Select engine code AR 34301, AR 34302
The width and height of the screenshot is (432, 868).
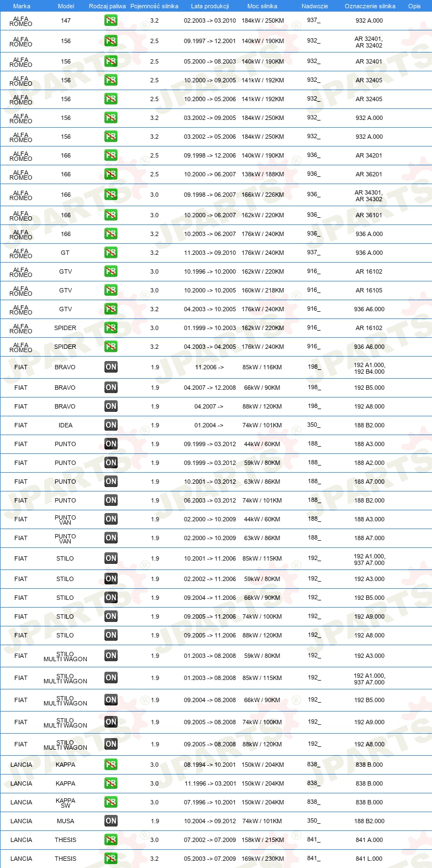coord(368,196)
